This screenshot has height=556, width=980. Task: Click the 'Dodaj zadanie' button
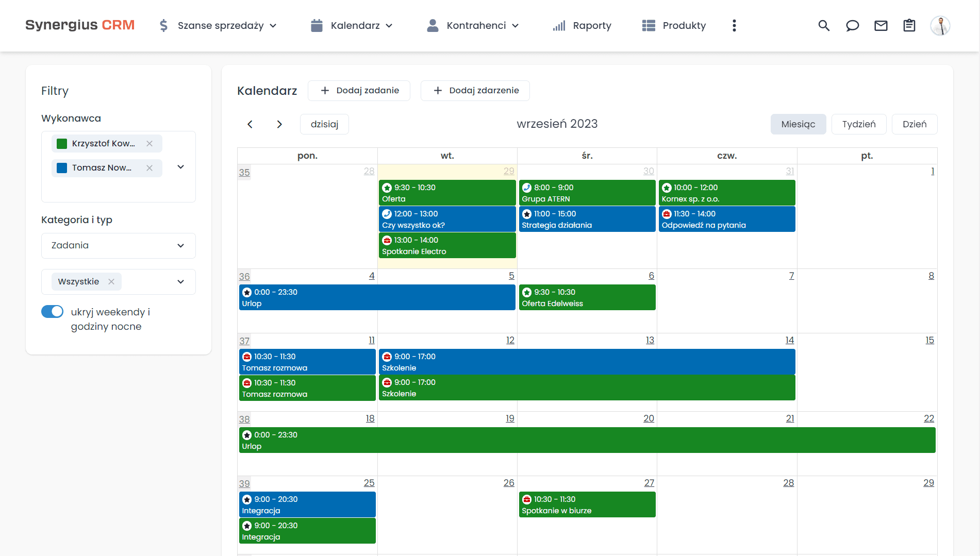pyautogui.click(x=359, y=90)
